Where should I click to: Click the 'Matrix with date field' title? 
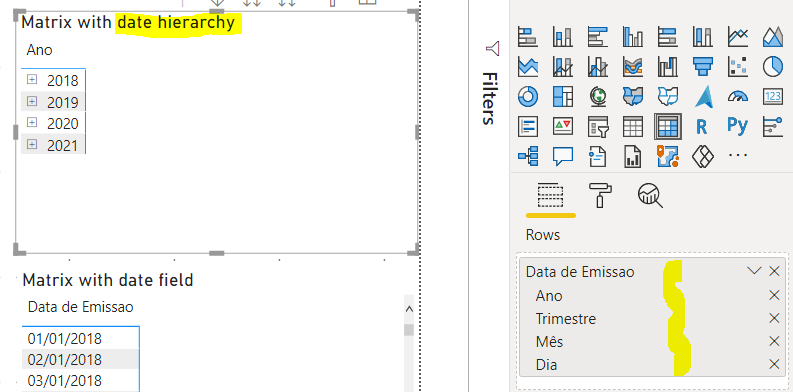108,280
